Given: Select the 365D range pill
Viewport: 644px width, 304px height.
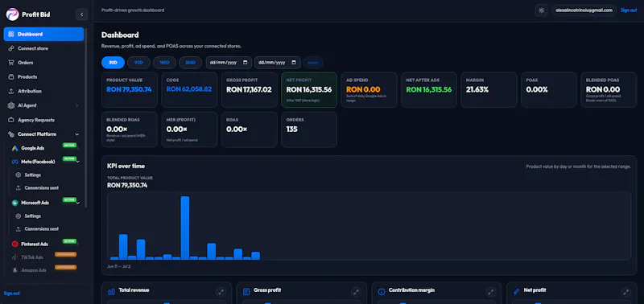Looking at the screenshot, I should [x=191, y=63].
